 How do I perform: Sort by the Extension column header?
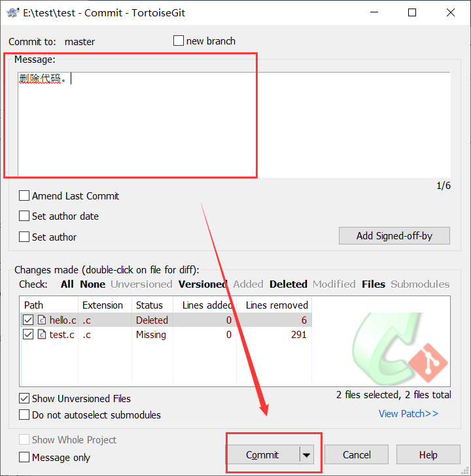pyautogui.click(x=105, y=305)
